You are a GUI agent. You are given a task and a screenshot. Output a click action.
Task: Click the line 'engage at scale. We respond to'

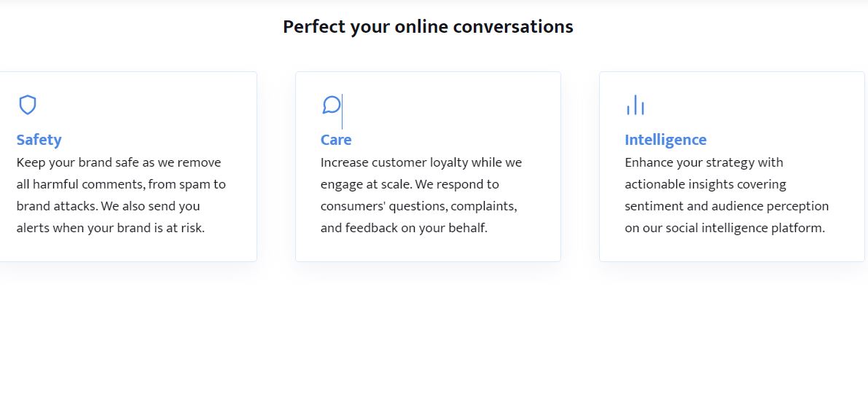[410, 184]
